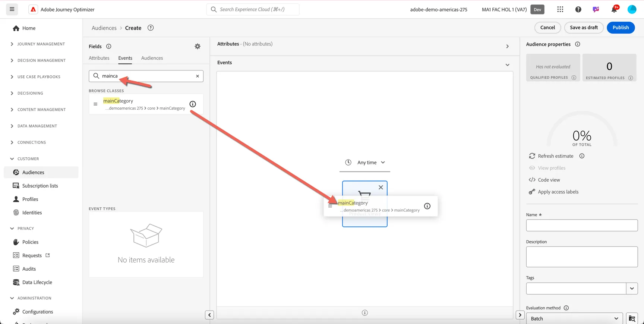Expand the Attributes section chevron
The image size is (644, 324).
pyautogui.click(x=507, y=46)
